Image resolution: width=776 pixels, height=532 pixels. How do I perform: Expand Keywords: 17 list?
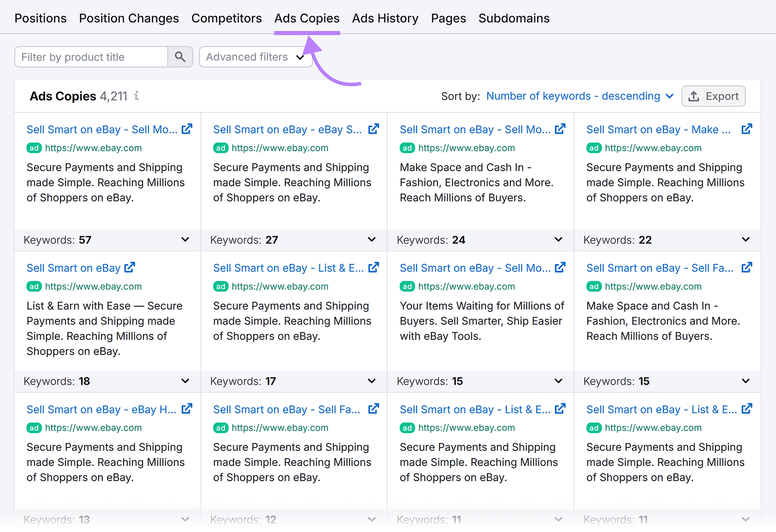(372, 381)
